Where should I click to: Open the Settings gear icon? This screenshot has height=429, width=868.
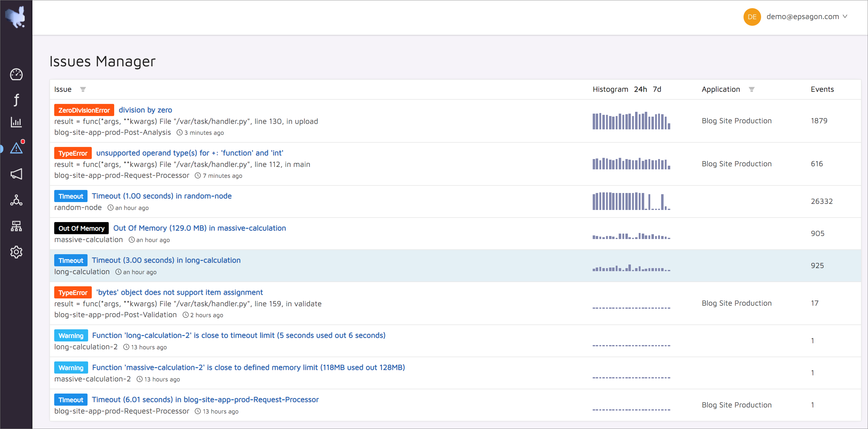click(x=16, y=252)
